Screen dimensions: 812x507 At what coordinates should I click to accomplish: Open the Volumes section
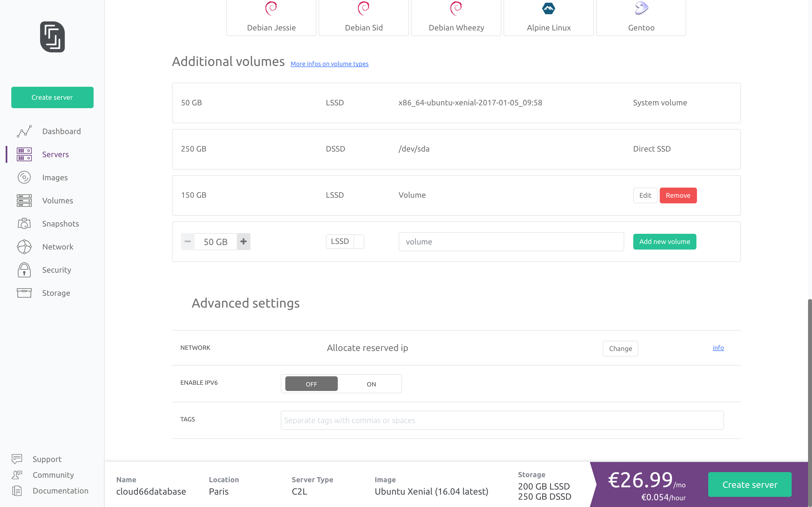58,201
